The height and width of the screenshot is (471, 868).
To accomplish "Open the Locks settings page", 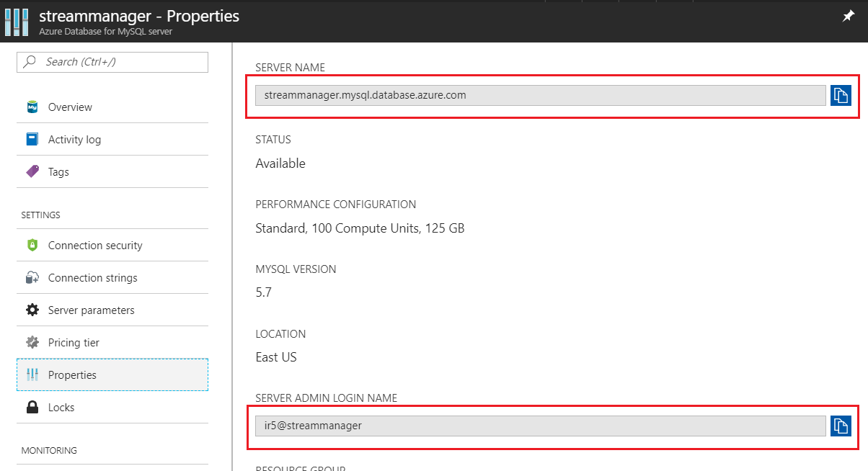I will coord(112,407).
